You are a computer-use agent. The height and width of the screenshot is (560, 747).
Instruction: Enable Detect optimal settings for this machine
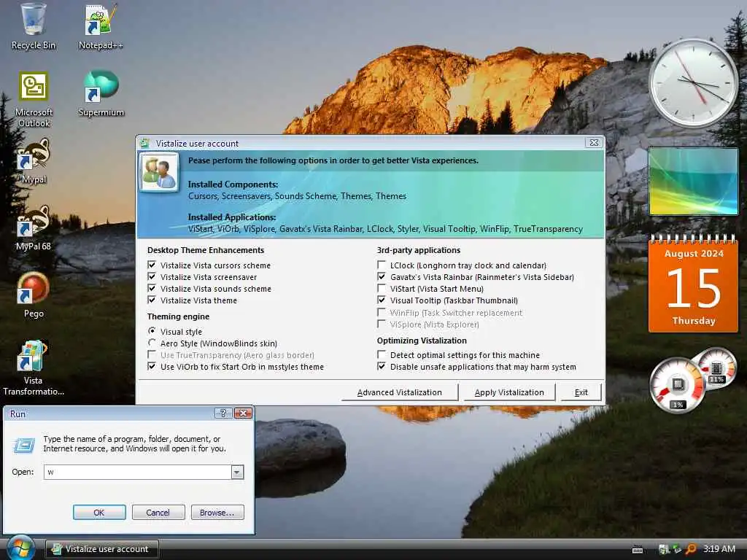tap(381, 355)
